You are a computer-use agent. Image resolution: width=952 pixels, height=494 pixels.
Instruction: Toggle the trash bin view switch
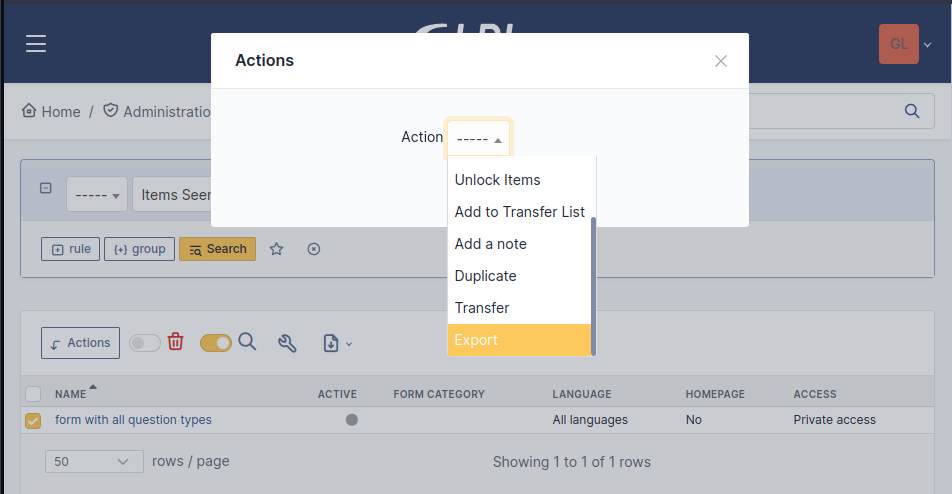[145, 343]
